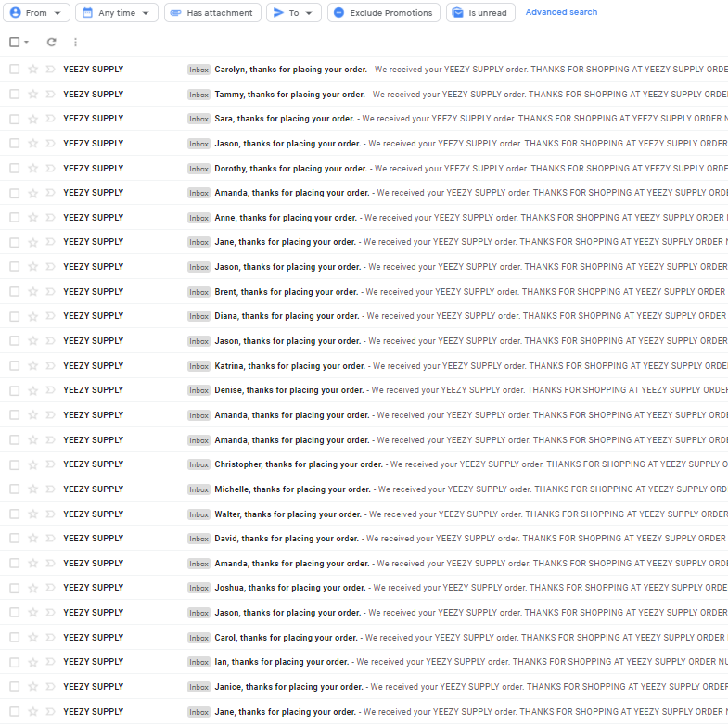Open the From filter dropdown
This screenshot has height=724, width=728.
[36, 13]
